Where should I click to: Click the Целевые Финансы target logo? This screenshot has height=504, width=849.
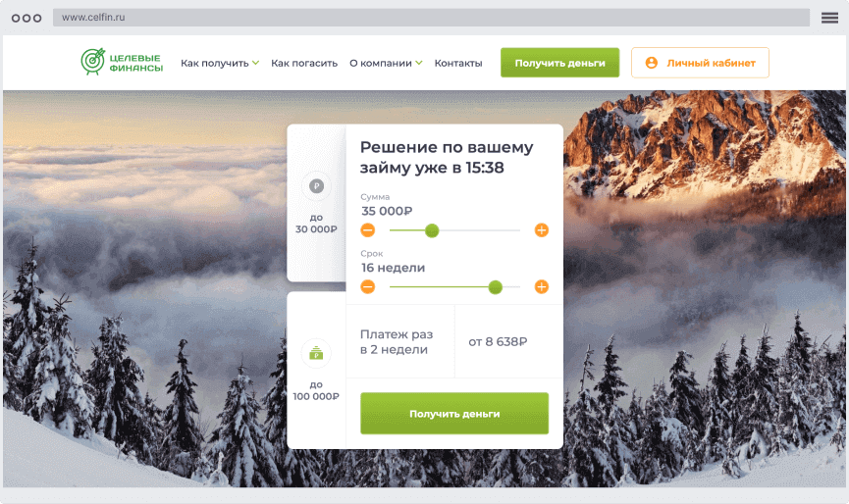pyautogui.click(x=122, y=62)
